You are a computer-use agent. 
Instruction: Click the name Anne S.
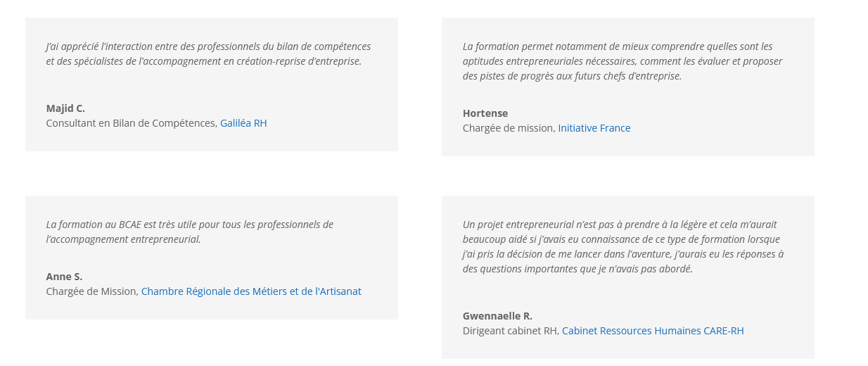[64, 277]
